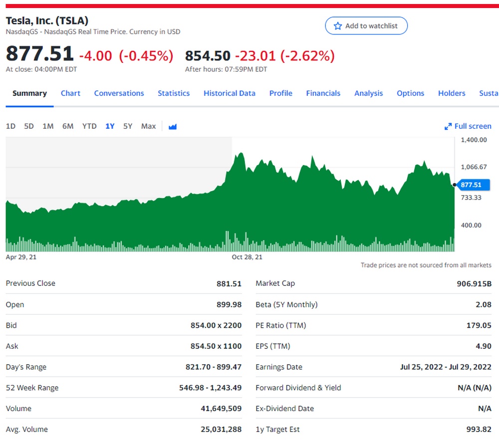Click the 52 Week Range value
The height and width of the screenshot is (448, 499).
coord(211,388)
